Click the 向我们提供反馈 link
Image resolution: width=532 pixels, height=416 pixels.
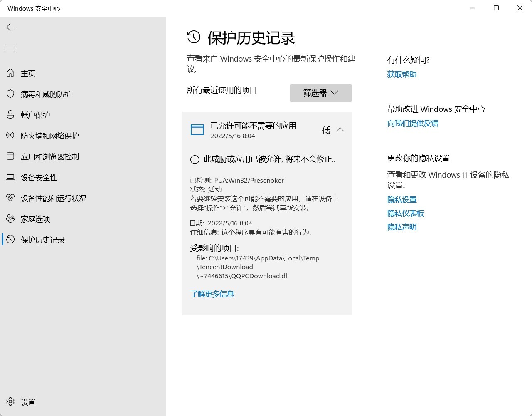pos(413,123)
